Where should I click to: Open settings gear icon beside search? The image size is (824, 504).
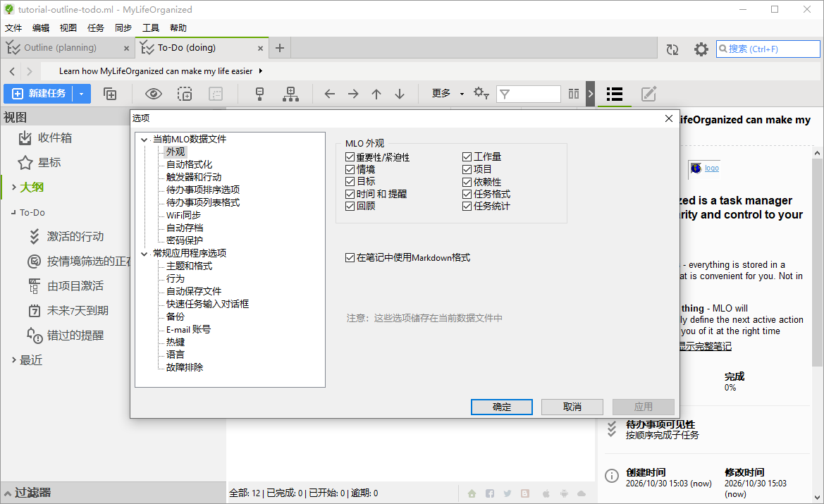click(x=701, y=49)
